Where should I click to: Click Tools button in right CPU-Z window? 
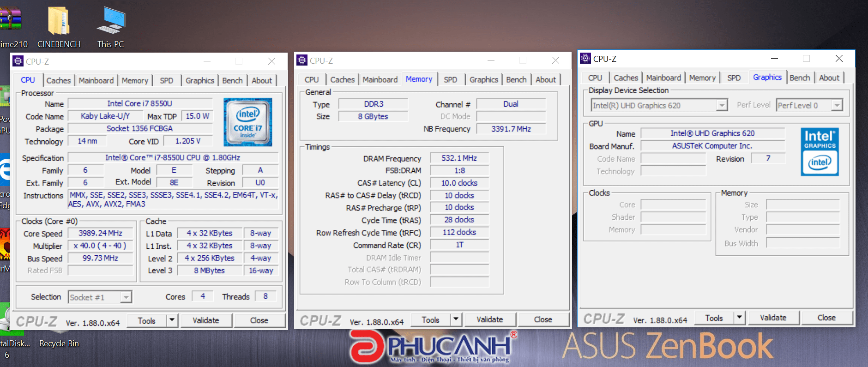pos(714,318)
